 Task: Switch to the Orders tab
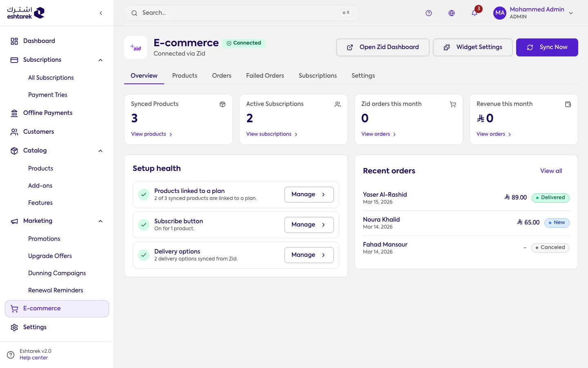pos(222,76)
